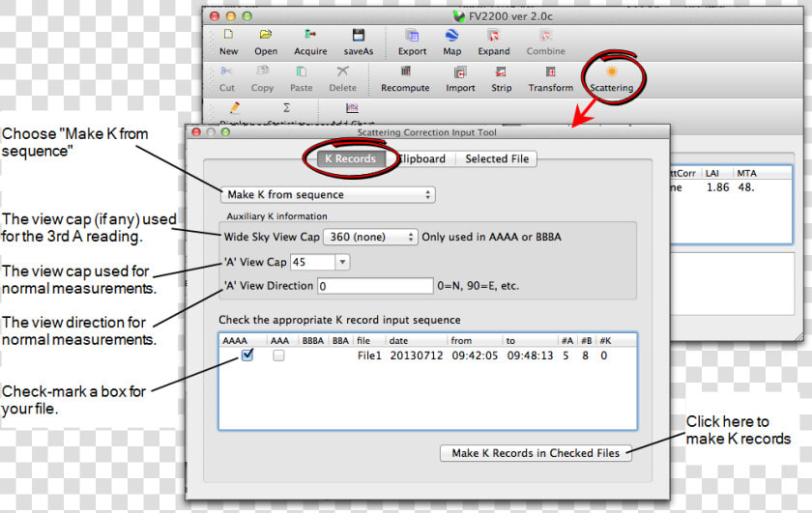Click the date value 20130712

click(x=417, y=356)
